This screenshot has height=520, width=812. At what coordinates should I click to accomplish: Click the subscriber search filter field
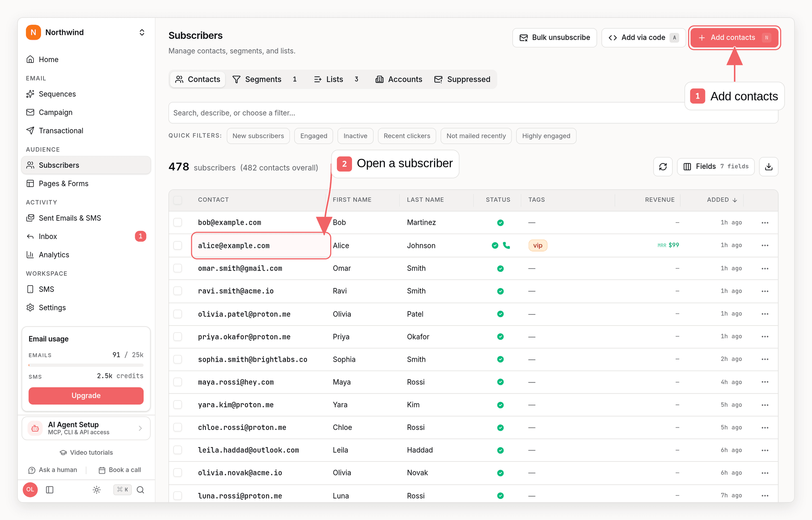[x=473, y=113]
